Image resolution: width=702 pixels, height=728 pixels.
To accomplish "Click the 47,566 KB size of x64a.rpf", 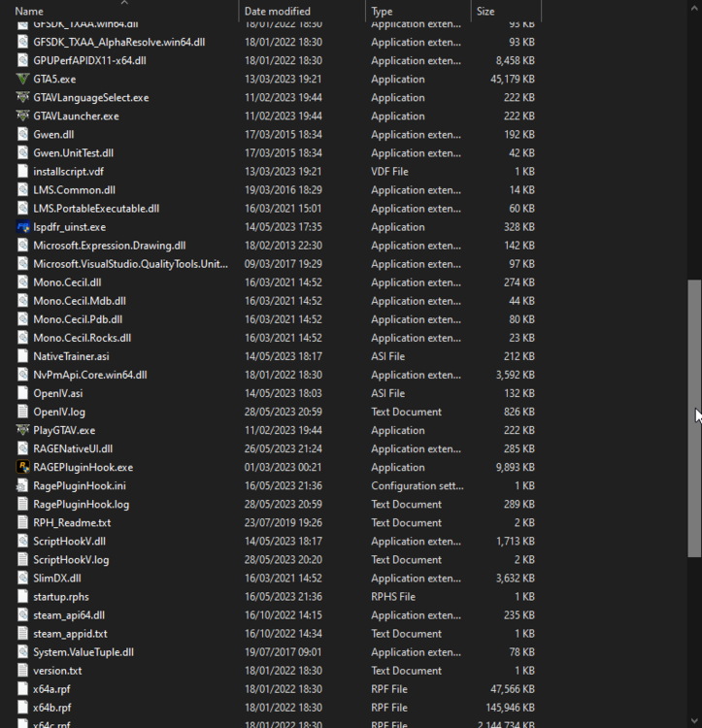I will point(513,689).
